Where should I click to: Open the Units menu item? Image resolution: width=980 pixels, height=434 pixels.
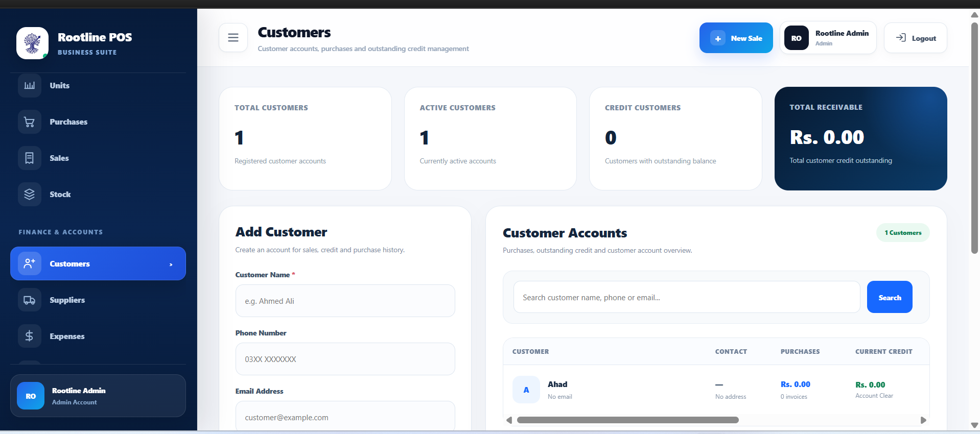click(98, 85)
